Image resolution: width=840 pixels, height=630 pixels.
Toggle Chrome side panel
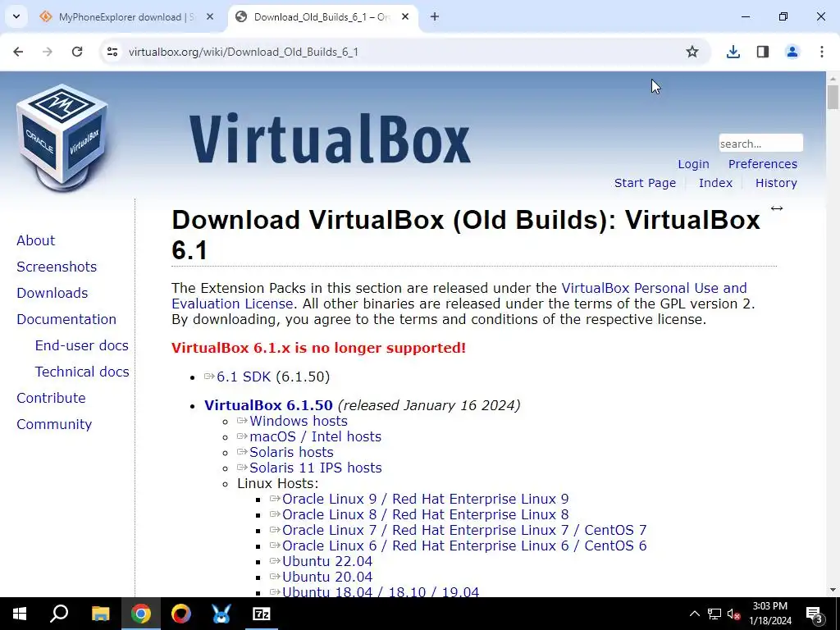(x=763, y=52)
